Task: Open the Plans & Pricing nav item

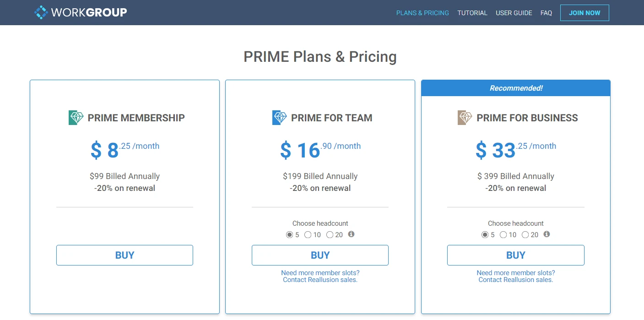Action: [422, 13]
